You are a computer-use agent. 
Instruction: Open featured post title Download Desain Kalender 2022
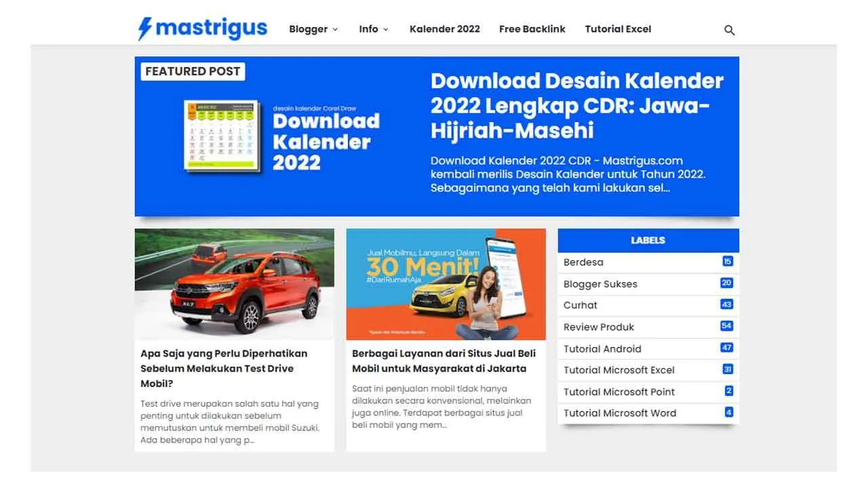(x=577, y=105)
